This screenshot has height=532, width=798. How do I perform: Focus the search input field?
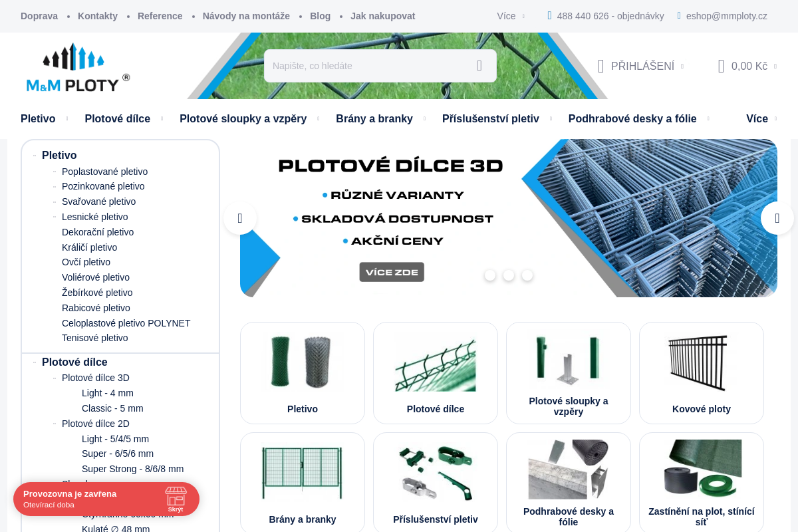369,66
